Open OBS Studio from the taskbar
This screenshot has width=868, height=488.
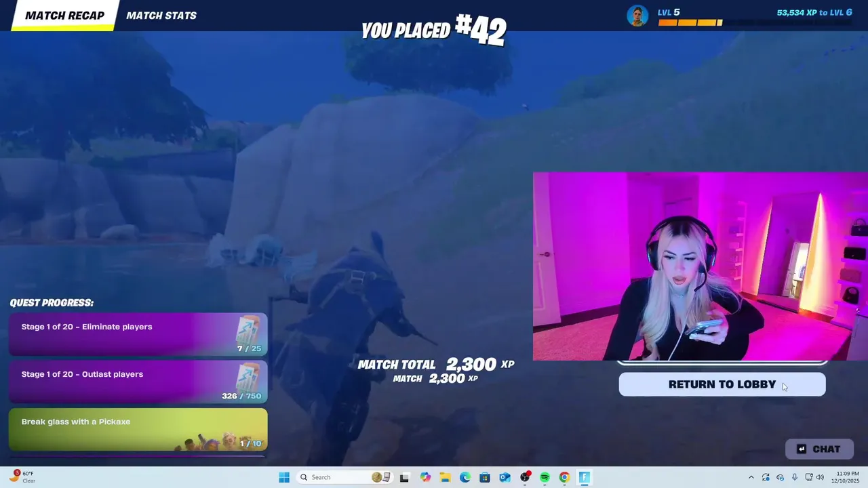tap(525, 477)
